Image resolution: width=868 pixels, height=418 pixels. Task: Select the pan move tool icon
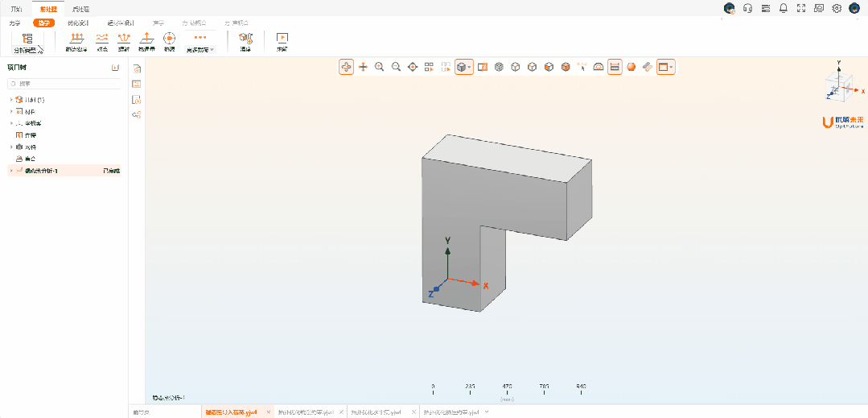[363, 68]
